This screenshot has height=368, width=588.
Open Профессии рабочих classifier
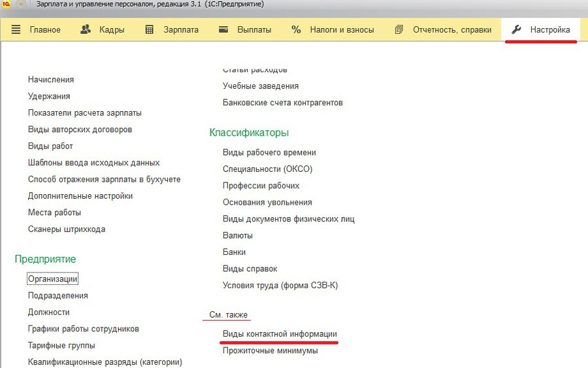click(261, 186)
